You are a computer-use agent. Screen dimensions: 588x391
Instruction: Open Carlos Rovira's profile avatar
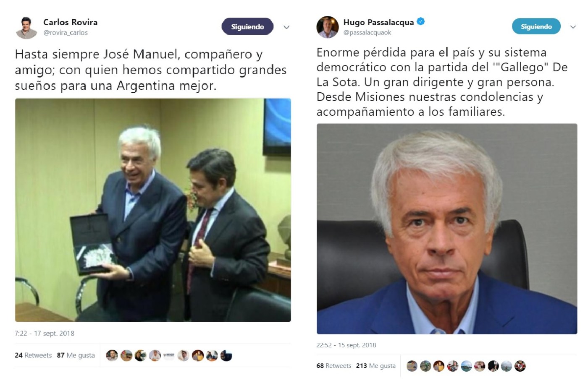26,27
